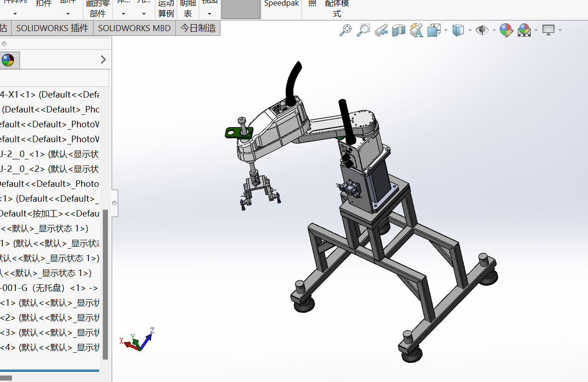588x382 pixels.
Task: Click the 扣件 ribbon button
Action: [x=44, y=4]
